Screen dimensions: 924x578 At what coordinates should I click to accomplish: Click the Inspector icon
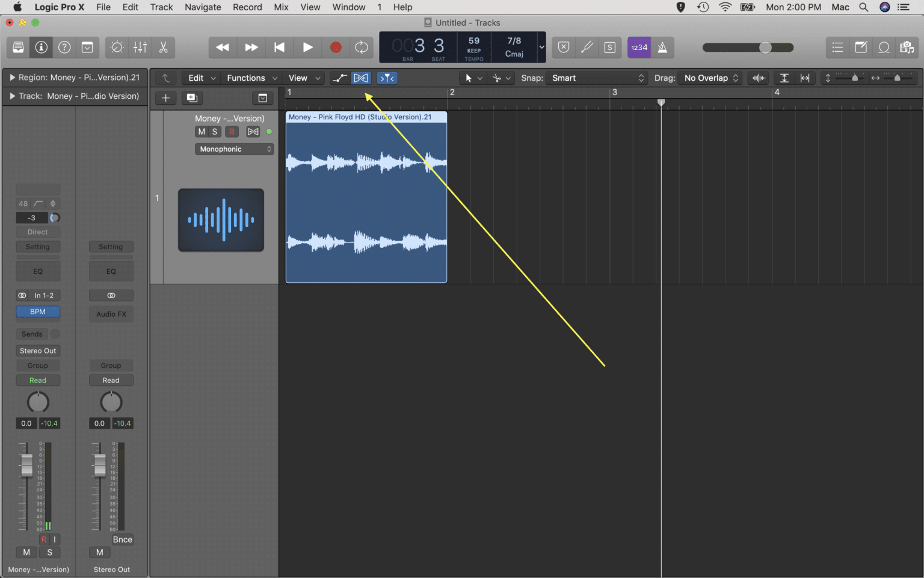click(x=41, y=47)
